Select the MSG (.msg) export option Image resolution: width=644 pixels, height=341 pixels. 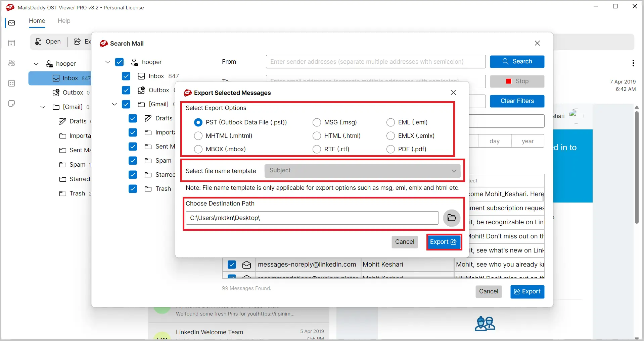(x=317, y=122)
